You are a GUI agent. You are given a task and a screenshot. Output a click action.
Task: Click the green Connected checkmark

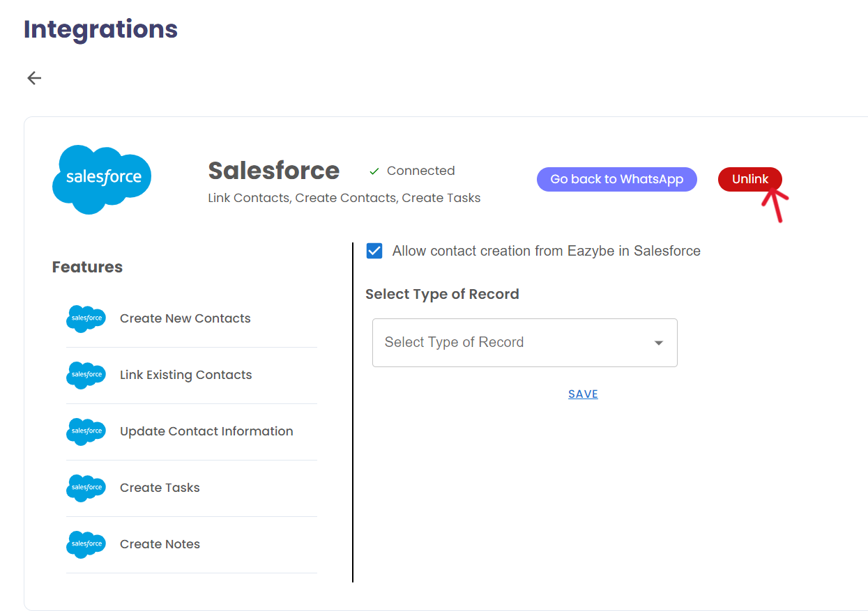pyautogui.click(x=374, y=170)
